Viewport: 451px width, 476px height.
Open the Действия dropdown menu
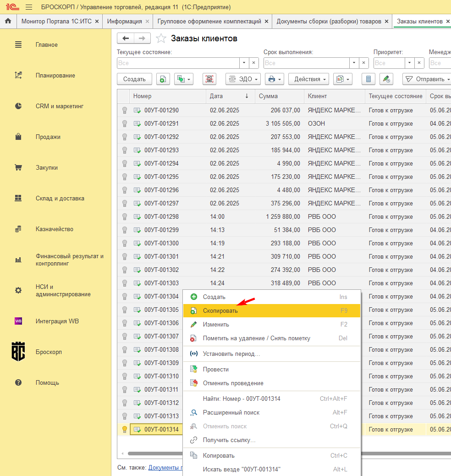click(x=308, y=79)
